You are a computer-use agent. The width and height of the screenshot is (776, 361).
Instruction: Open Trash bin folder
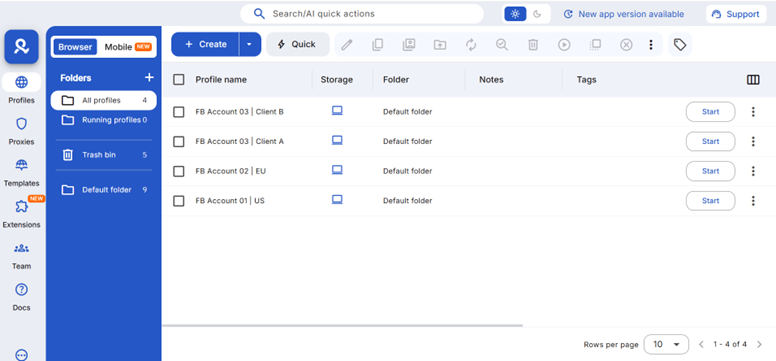coord(104,155)
